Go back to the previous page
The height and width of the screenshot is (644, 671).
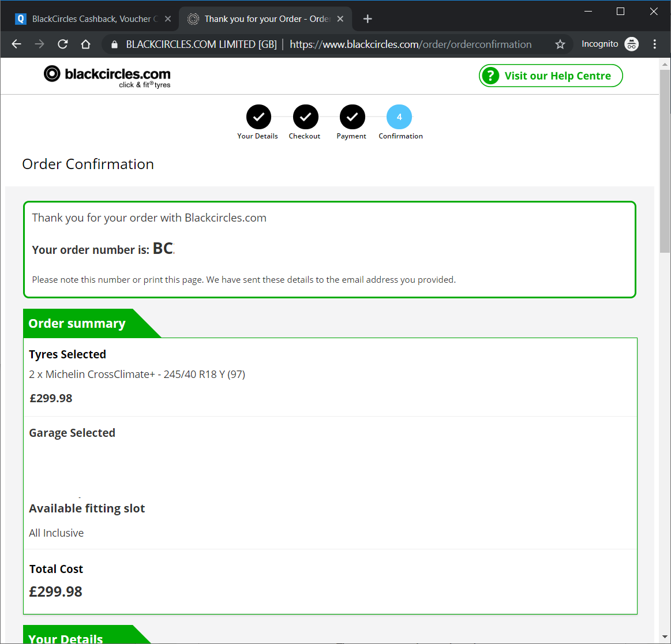[x=17, y=44]
